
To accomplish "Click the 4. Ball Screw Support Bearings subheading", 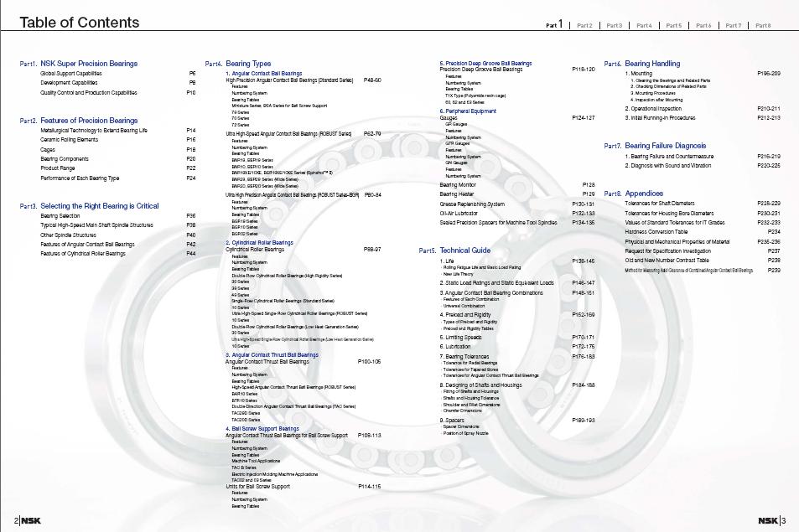I will coord(262,429).
